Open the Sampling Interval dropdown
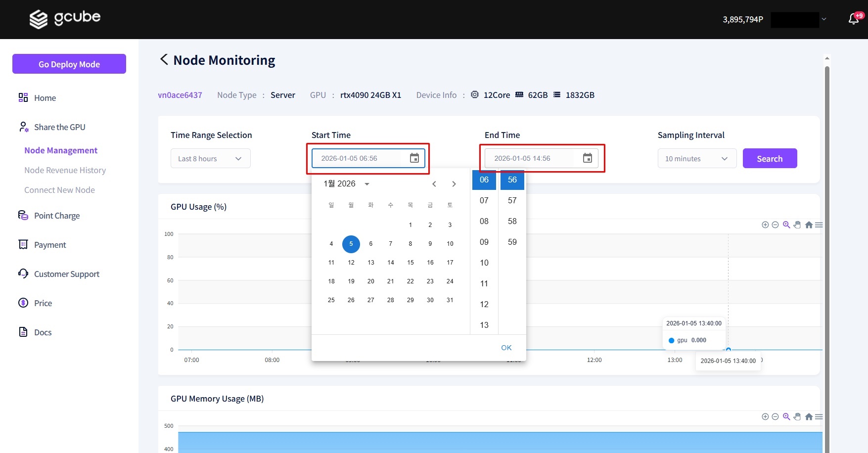Viewport: 868px width, 453px height. (x=697, y=159)
